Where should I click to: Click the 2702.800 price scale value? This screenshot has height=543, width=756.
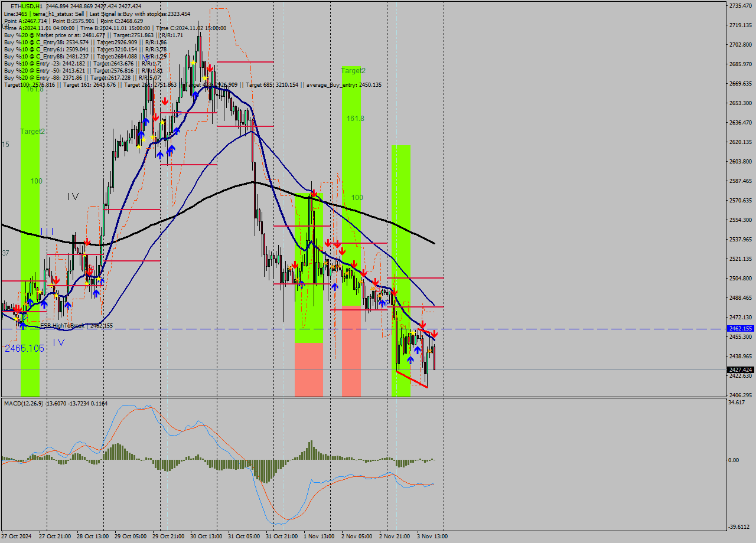point(740,44)
